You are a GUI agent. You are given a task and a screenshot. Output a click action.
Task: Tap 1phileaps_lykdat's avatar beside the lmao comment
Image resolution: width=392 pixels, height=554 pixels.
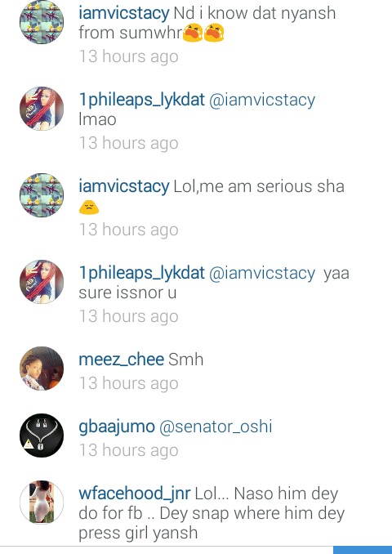point(42,109)
